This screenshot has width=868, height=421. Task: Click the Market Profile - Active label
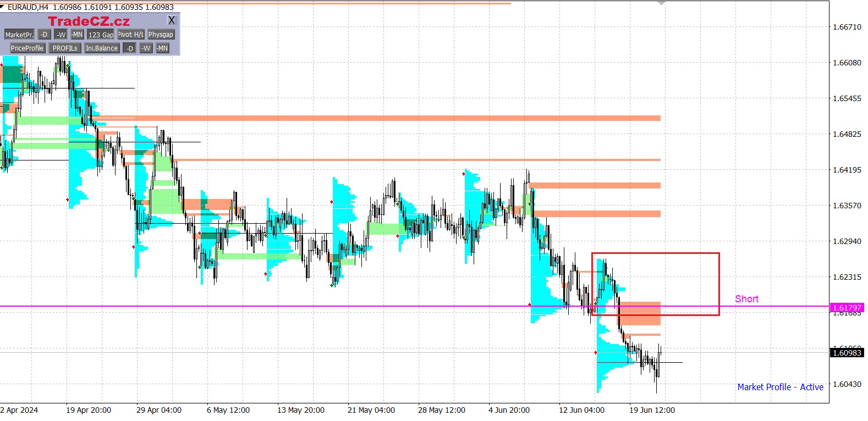pyautogui.click(x=780, y=387)
